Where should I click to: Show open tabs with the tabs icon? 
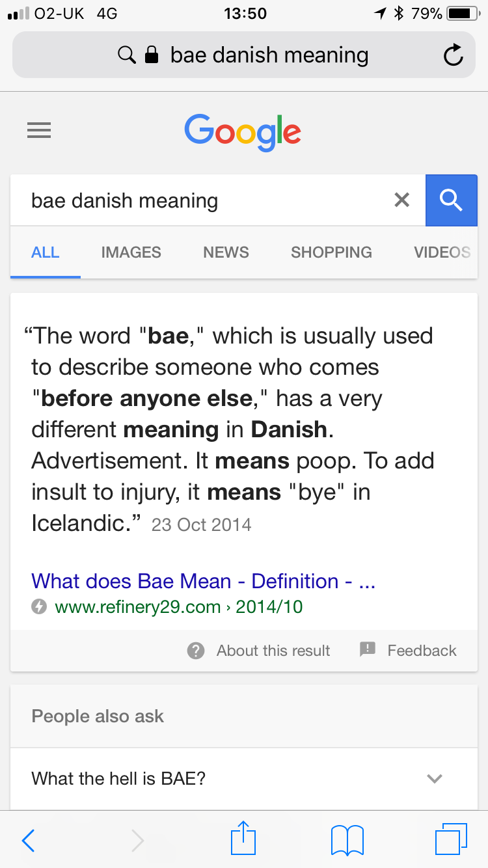point(451,839)
